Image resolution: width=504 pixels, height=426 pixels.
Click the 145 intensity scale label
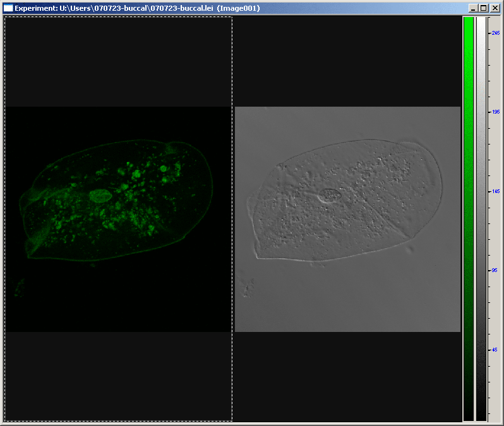coord(496,191)
